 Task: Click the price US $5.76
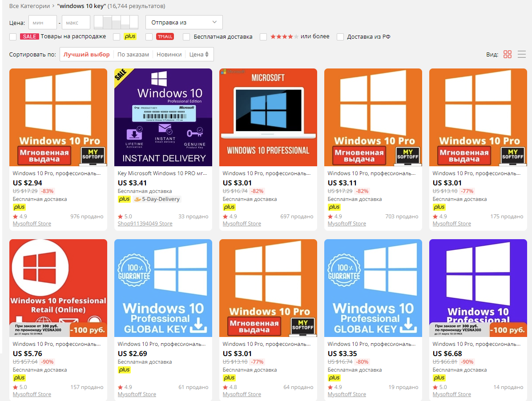tap(28, 354)
